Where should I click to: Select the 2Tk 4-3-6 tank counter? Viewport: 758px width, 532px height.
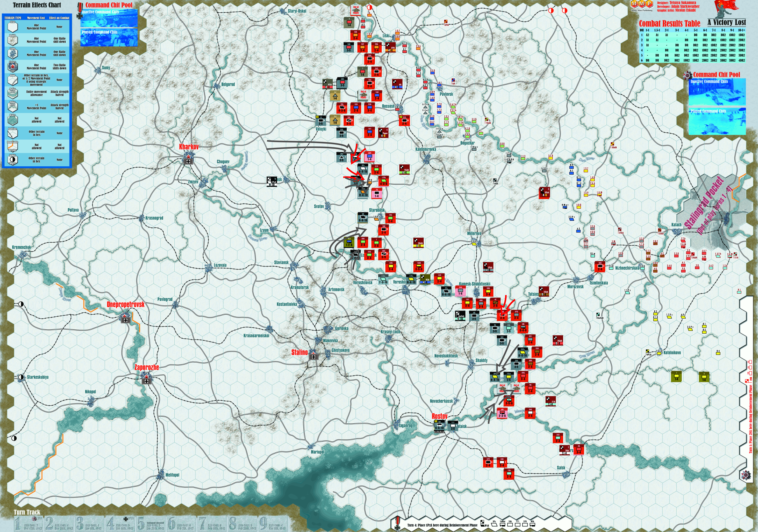click(x=342, y=108)
